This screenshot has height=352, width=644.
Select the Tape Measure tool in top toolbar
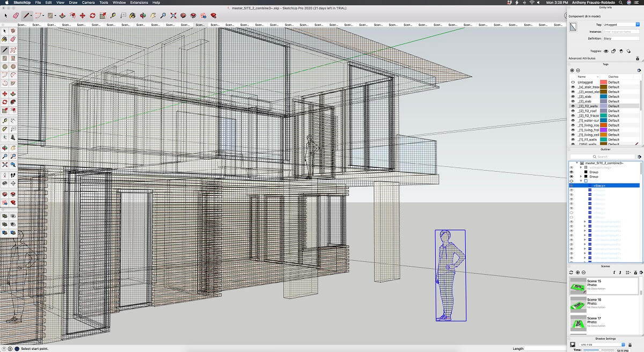coord(113,16)
